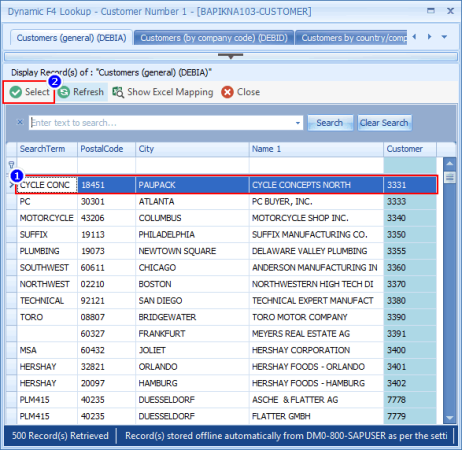Click the filter row funnel icon

[x=11, y=165]
